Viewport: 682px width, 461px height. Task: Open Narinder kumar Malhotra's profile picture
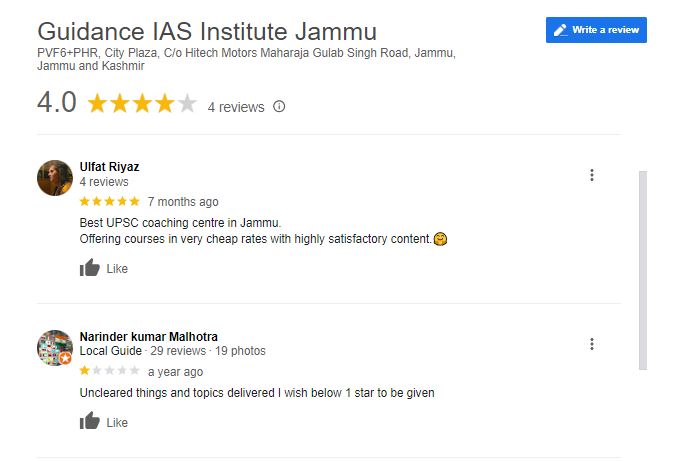(x=55, y=347)
